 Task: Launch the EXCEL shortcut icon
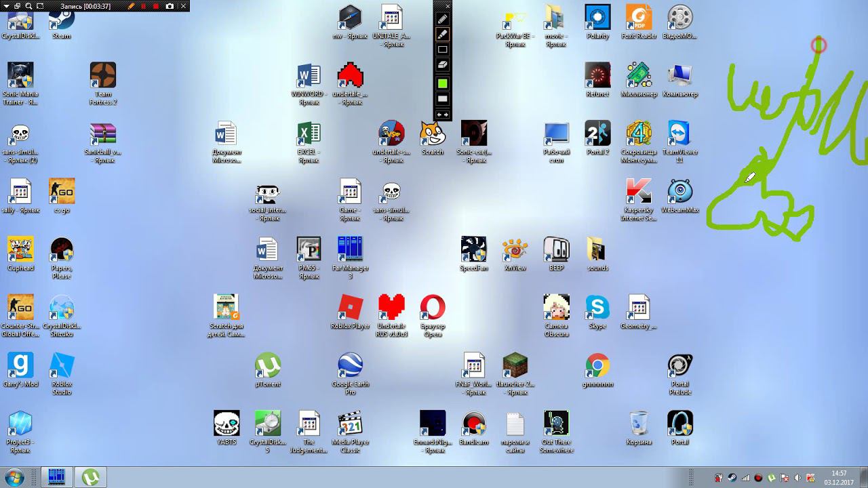click(309, 142)
